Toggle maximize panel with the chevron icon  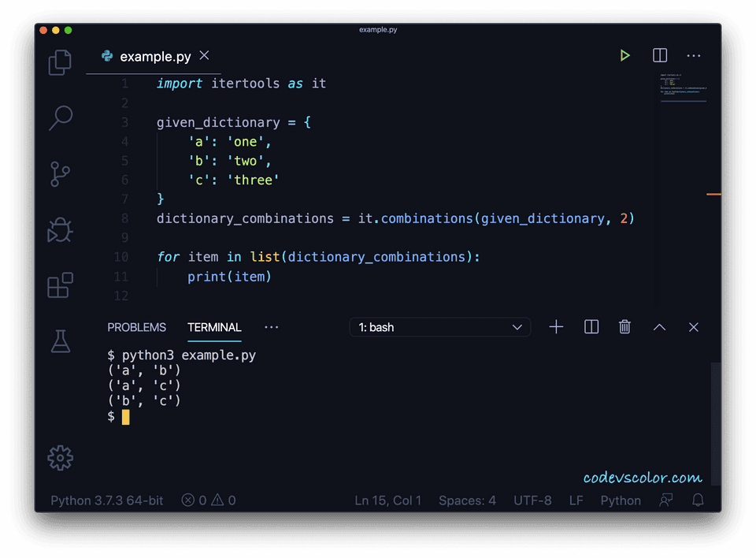click(659, 326)
